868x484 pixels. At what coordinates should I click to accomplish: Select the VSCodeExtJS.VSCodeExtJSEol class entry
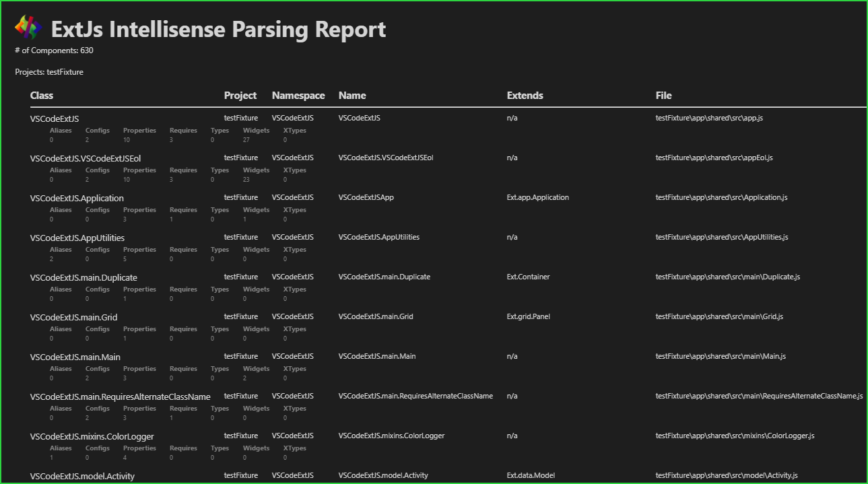tap(86, 159)
